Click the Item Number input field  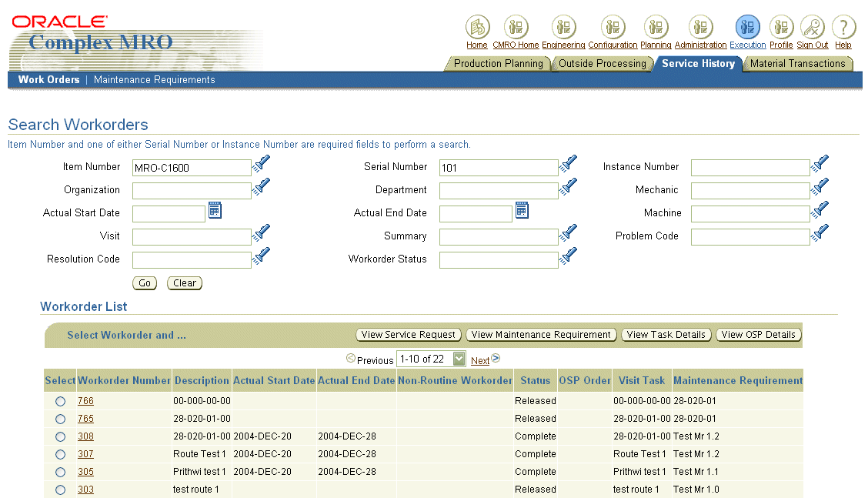click(x=192, y=168)
